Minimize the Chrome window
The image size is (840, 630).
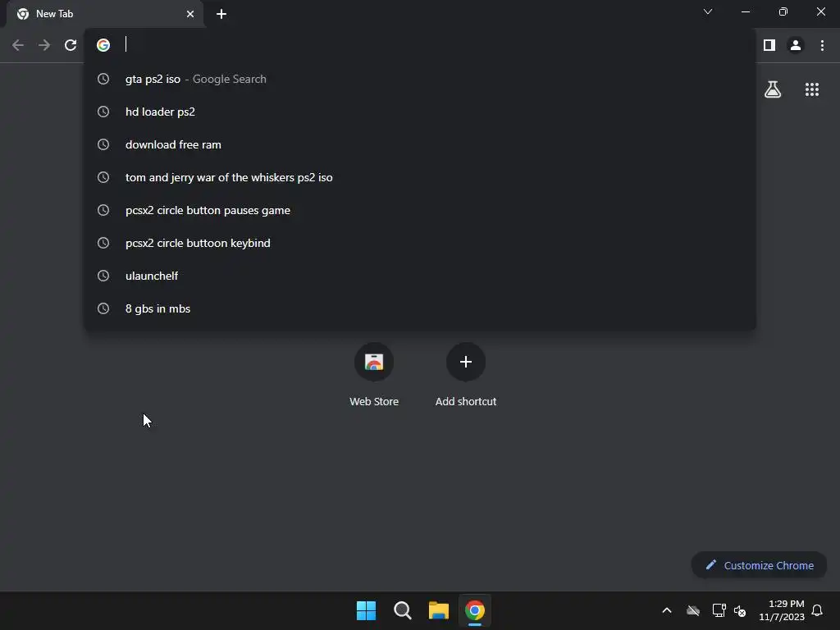746,11
